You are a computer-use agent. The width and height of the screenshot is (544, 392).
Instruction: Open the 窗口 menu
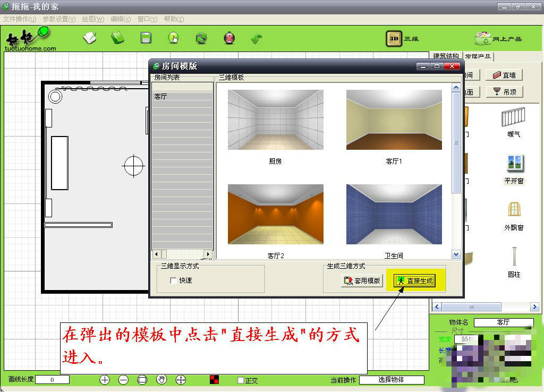(x=147, y=19)
